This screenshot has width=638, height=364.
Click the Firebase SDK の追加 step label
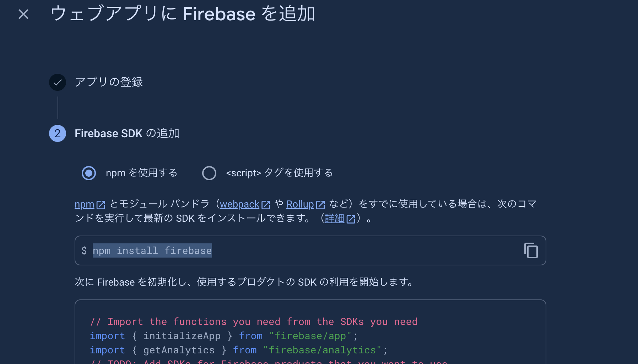(x=127, y=133)
